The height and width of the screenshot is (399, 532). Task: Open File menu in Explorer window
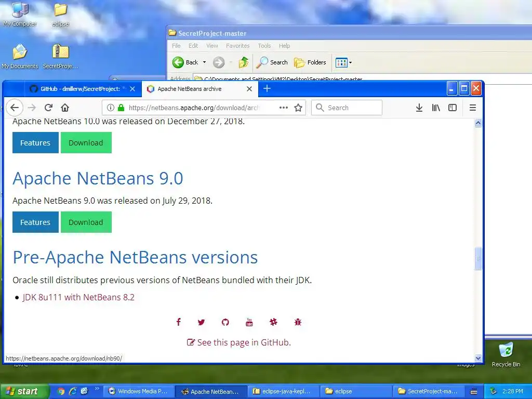[x=176, y=46]
